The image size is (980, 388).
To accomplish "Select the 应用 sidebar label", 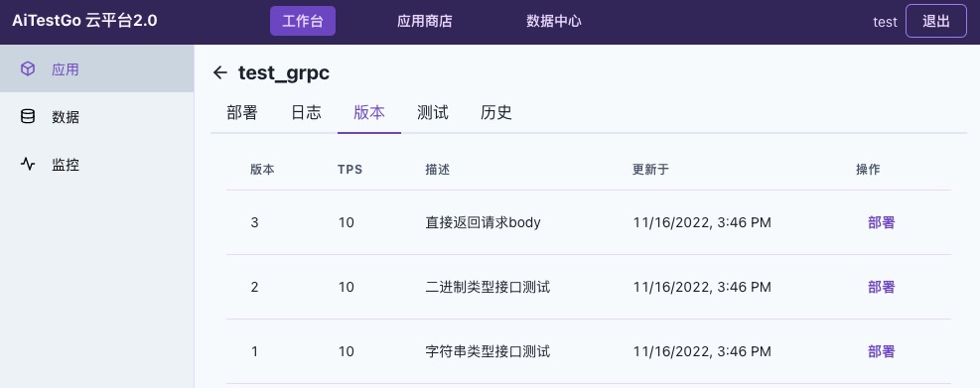I will pyautogui.click(x=65, y=69).
